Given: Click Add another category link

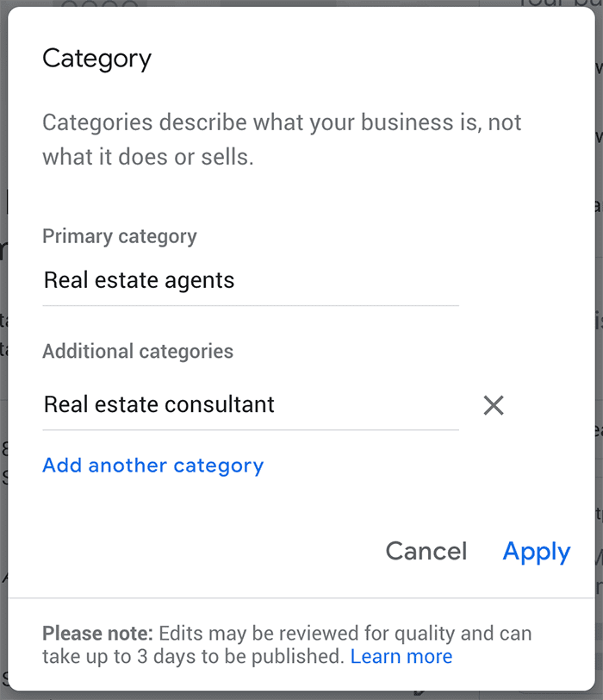Looking at the screenshot, I should [153, 466].
